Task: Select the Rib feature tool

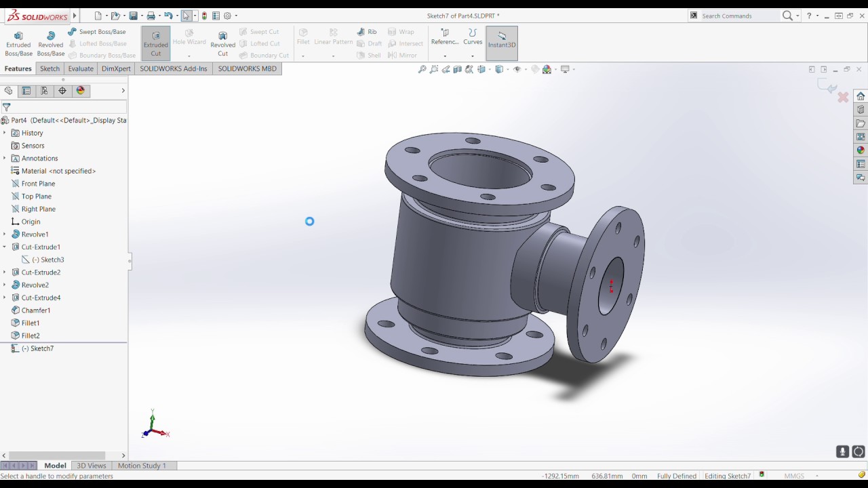Action: (367, 32)
